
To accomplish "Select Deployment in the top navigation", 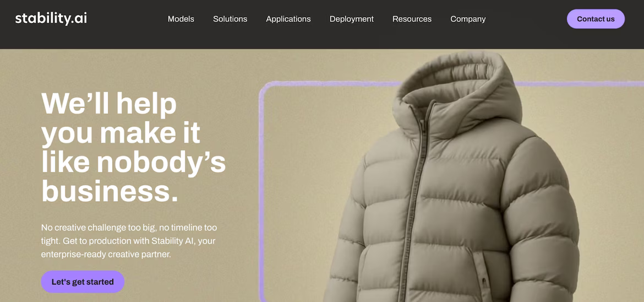I will point(352,19).
